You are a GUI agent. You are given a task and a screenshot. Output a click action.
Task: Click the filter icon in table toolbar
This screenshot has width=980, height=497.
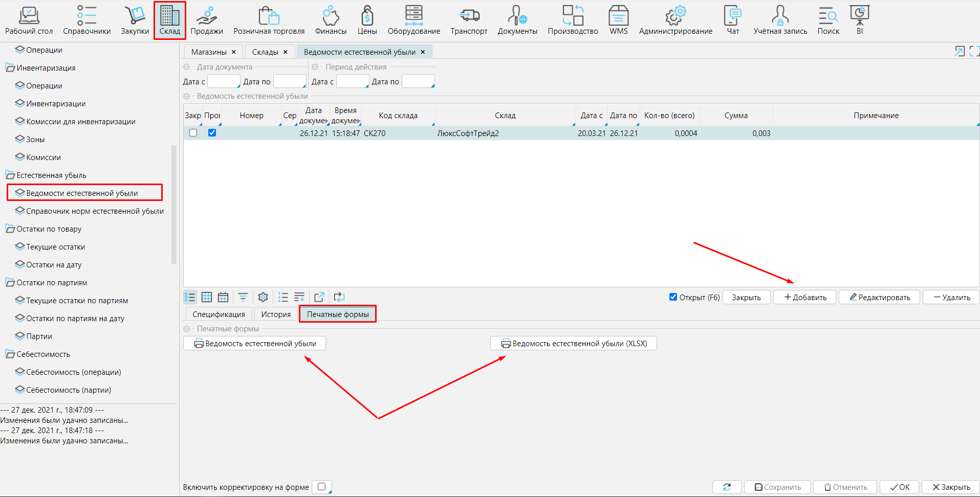243,297
